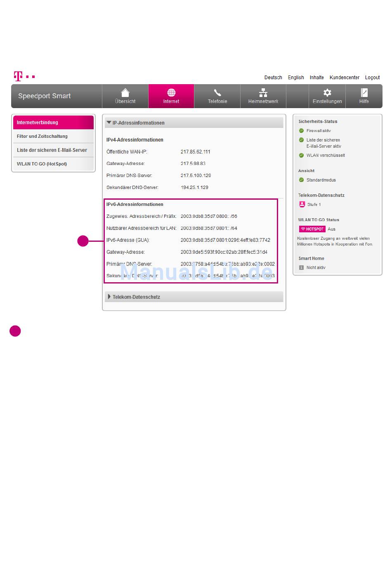Click Nicht aktiv Smart Home text
Screen dimensions: 392x588
316,268
